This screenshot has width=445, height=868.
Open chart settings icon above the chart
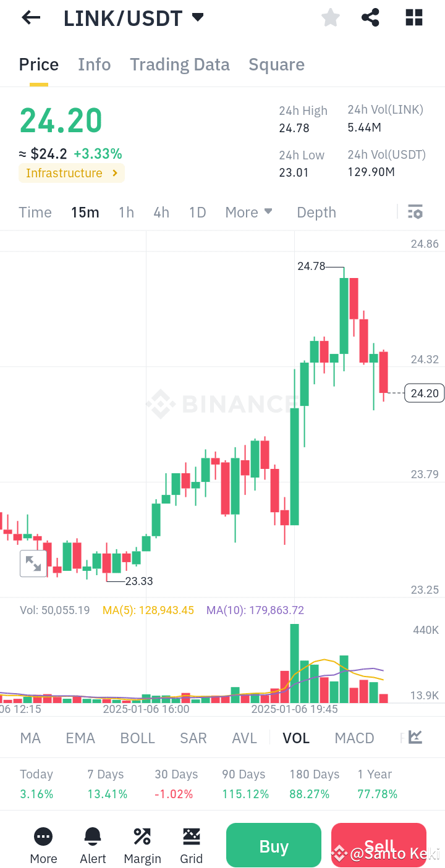tap(415, 212)
